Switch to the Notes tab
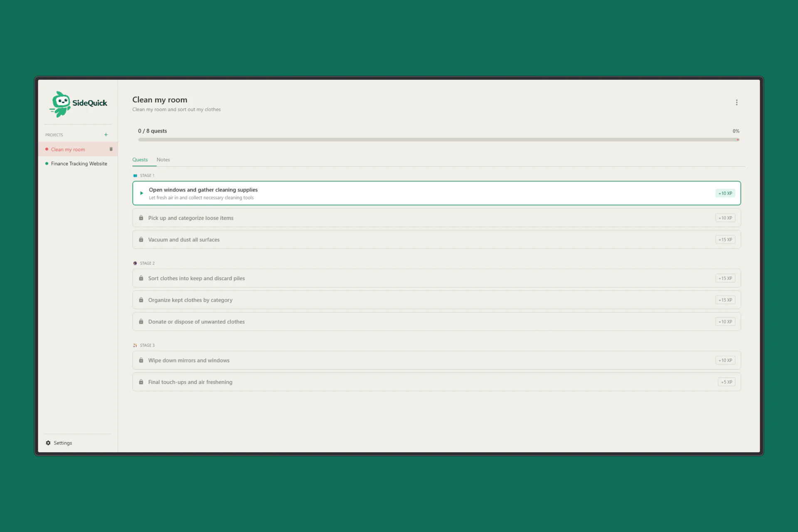The width and height of the screenshot is (798, 532). pyautogui.click(x=163, y=160)
